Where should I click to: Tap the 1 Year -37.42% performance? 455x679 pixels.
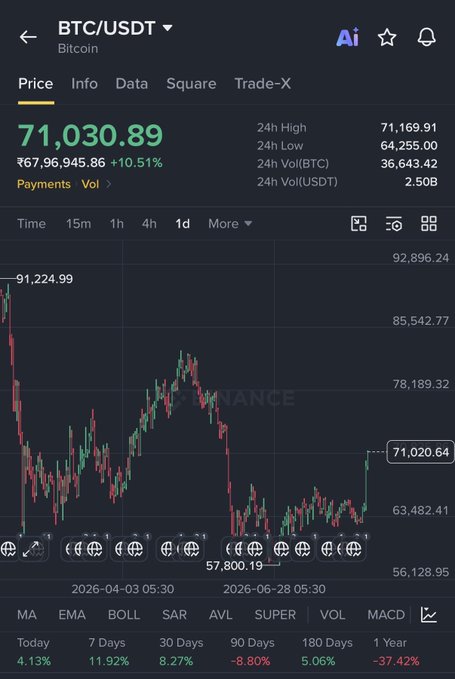(396, 652)
